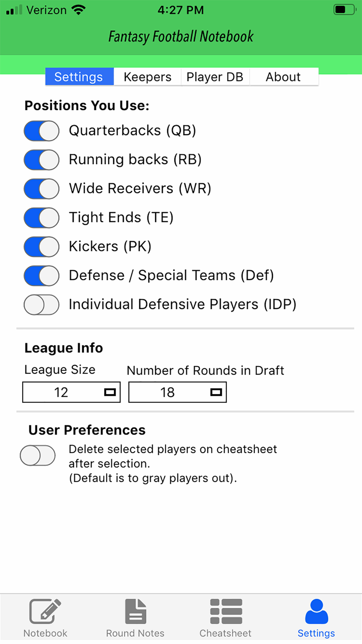This screenshot has width=362, height=644.
Task: Tap the Wi-Fi status icon
Action: click(79, 10)
